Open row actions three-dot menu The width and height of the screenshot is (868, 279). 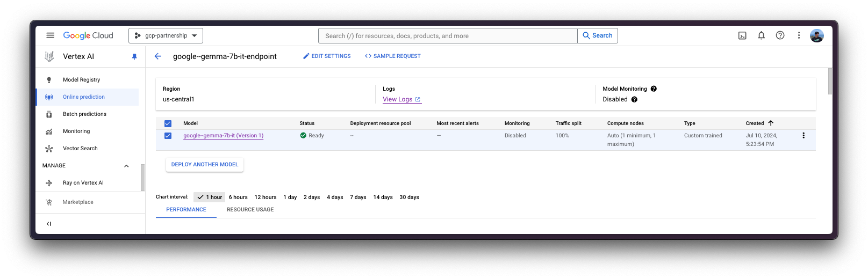(804, 136)
